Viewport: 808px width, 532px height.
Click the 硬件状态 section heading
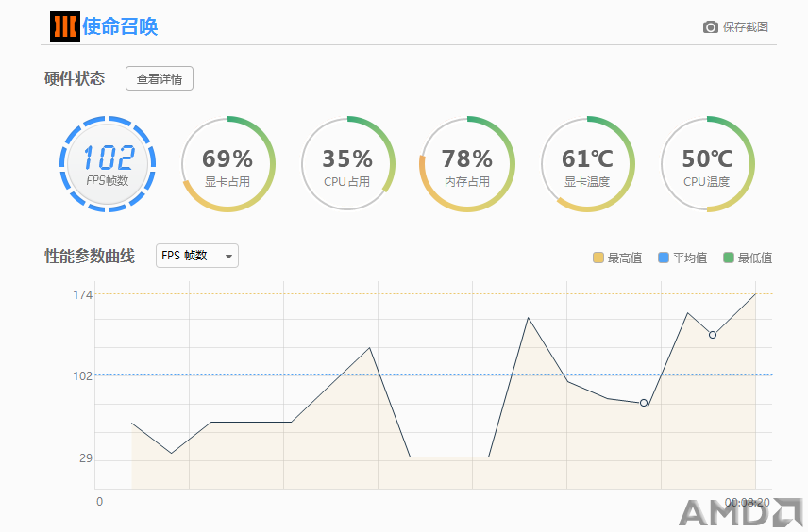[75, 78]
